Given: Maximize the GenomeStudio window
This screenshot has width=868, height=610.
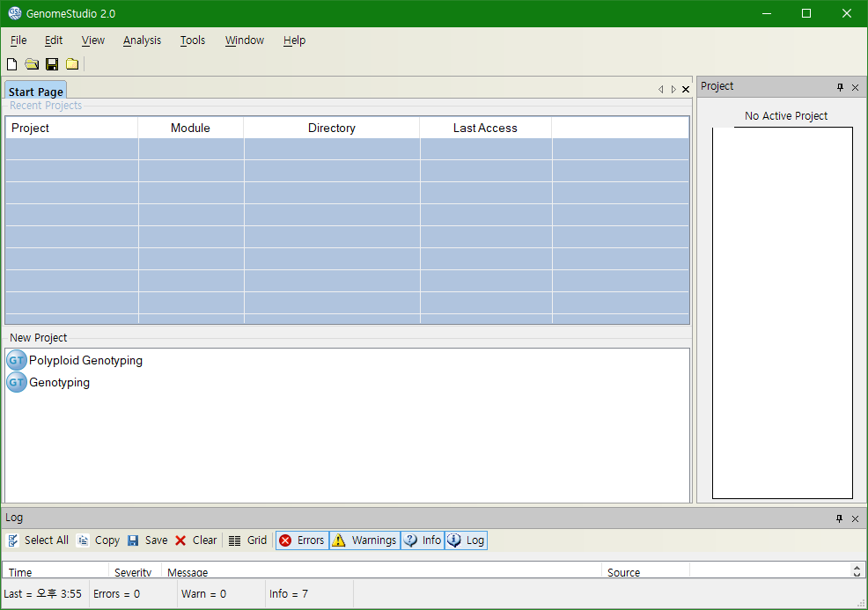Looking at the screenshot, I should click(x=806, y=13).
